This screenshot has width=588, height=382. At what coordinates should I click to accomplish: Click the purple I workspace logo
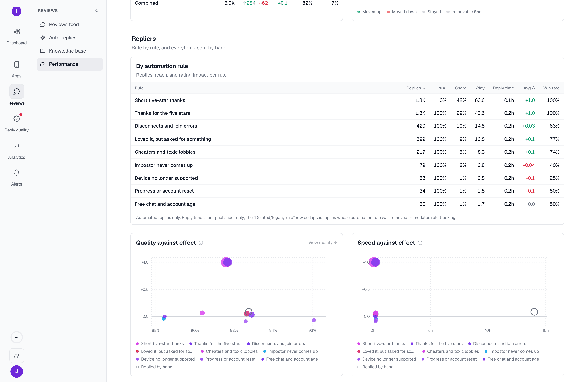coord(17,11)
